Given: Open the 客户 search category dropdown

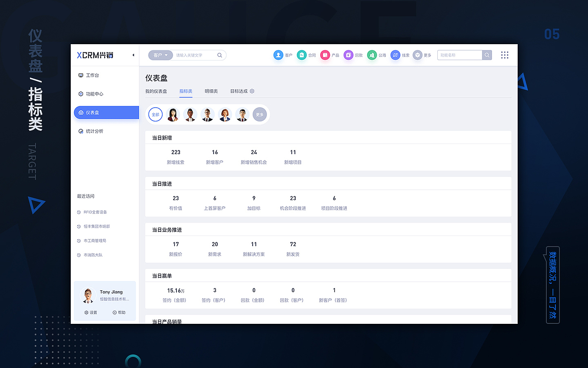Looking at the screenshot, I should click(x=160, y=55).
